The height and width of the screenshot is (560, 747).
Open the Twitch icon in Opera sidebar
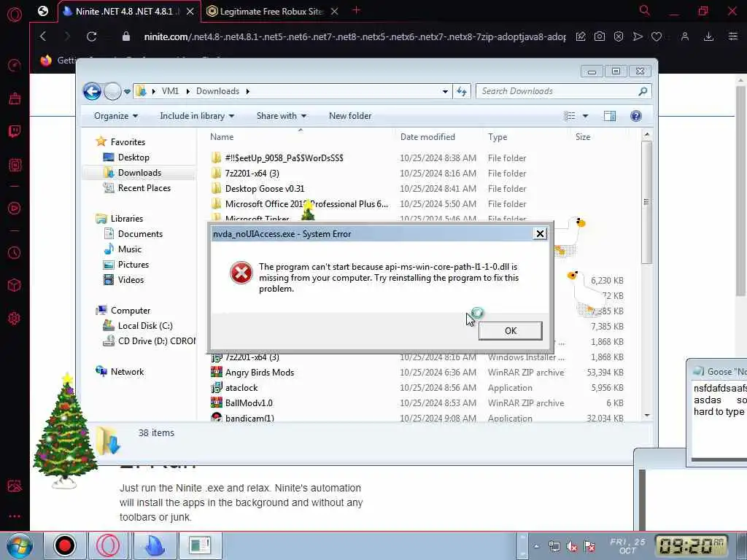click(15, 131)
